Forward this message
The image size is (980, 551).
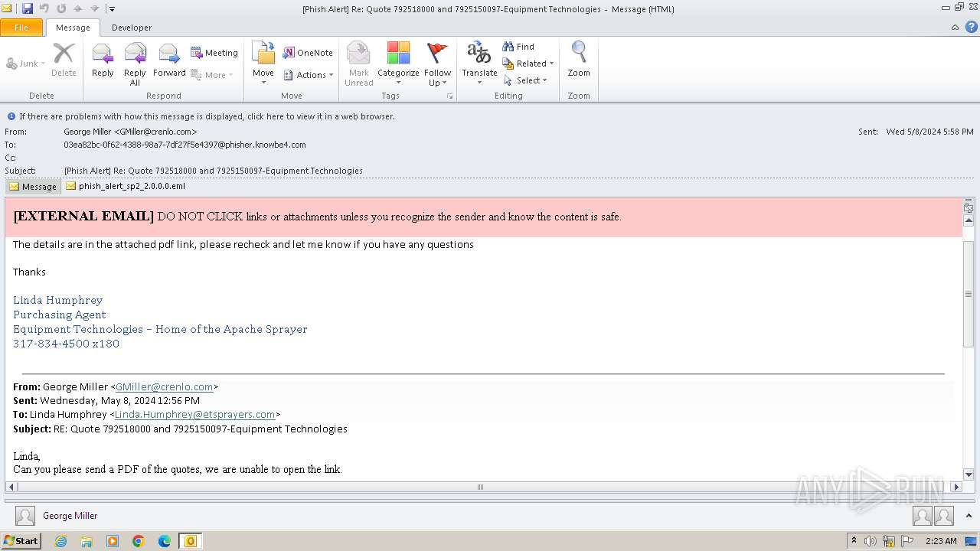pyautogui.click(x=169, y=61)
